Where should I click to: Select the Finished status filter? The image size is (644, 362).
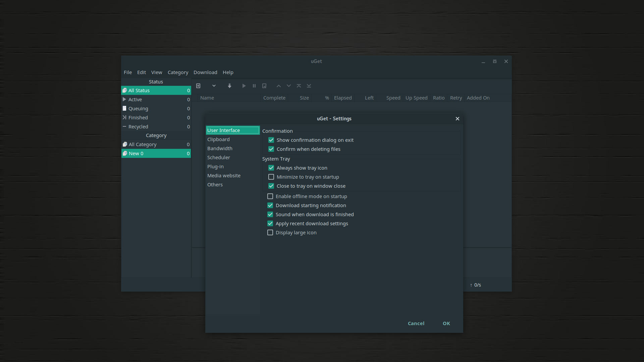pos(138,117)
